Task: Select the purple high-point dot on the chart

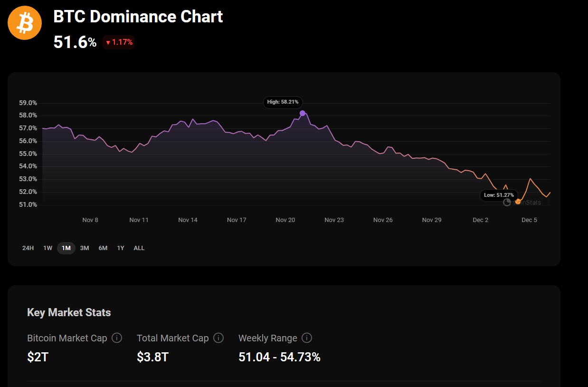Action: [x=303, y=113]
